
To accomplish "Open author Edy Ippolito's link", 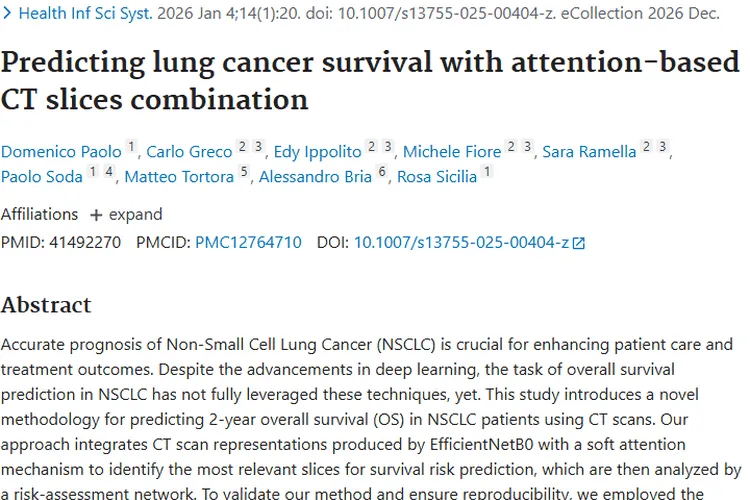I will pyautogui.click(x=320, y=152).
